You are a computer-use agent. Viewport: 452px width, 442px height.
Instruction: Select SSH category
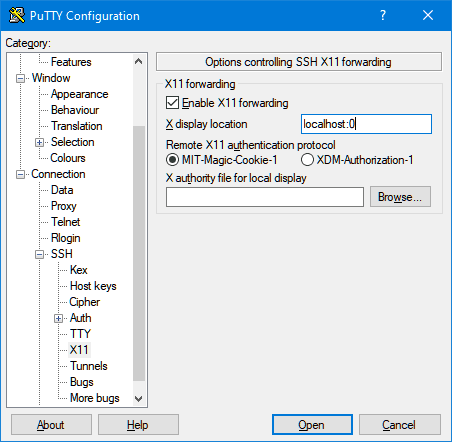[62, 254]
